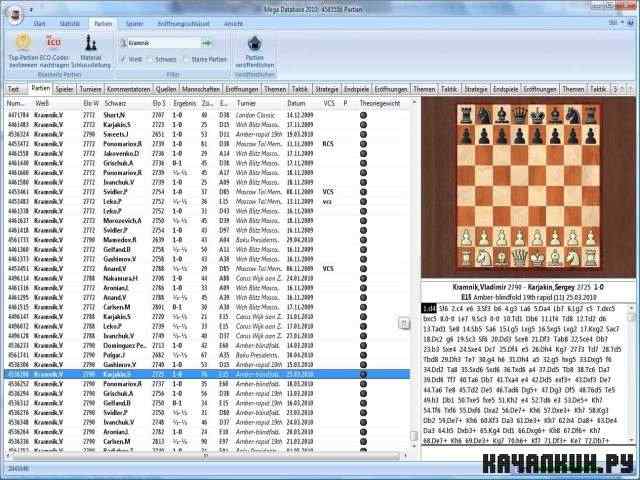Select the black king on the chessboard
This screenshot has width=640, height=480.
tap(537, 115)
